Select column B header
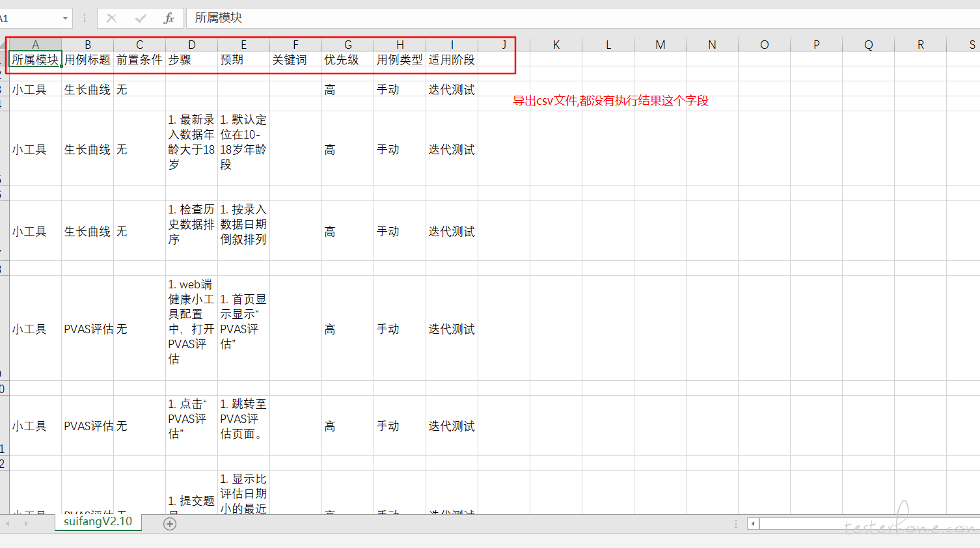 click(88, 44)
